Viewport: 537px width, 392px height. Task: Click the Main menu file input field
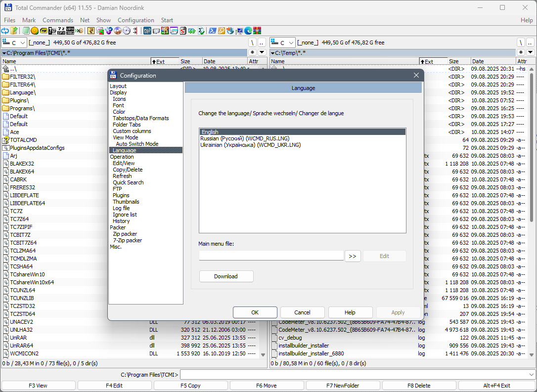pyautogui.click(x=271, y=256)
